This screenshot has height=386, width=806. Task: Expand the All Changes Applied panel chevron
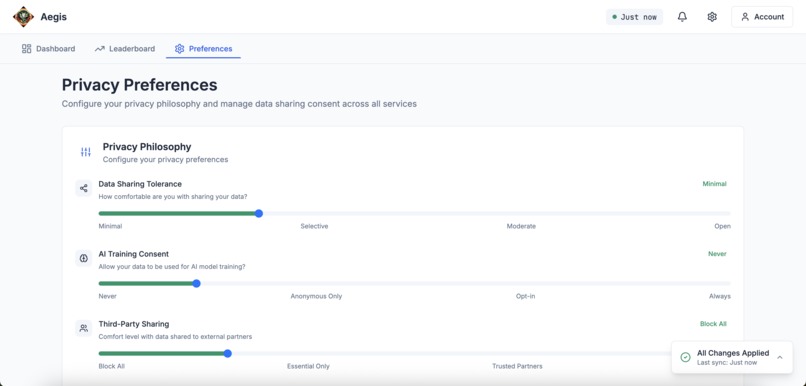coord(780,357)
